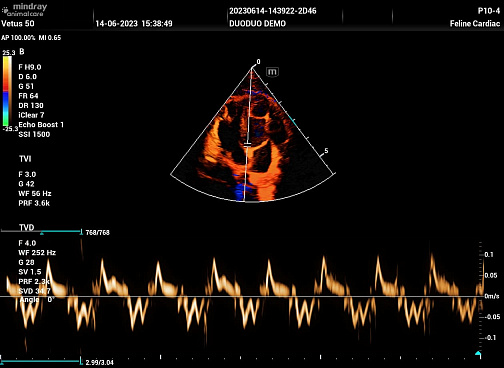504x368 pixels.
Task: Click the Echo Boost 1 setting
Action: pos(41,125)
